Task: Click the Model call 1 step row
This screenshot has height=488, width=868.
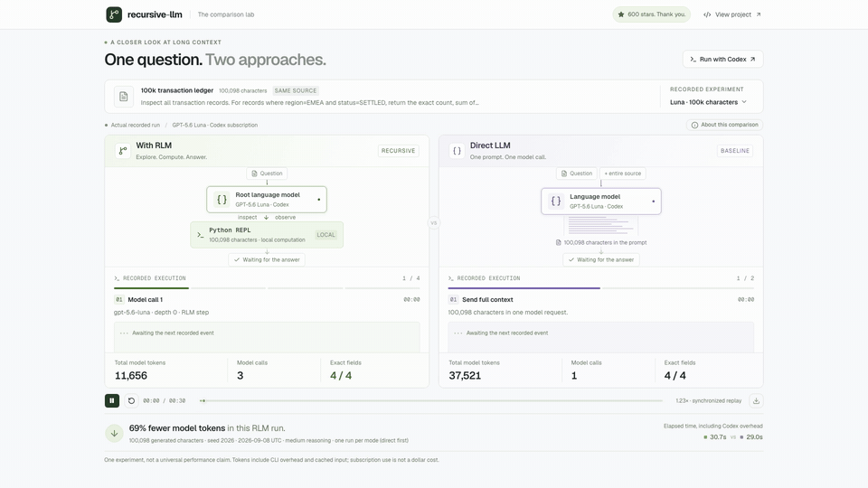Action: click(x=267, y=299)
